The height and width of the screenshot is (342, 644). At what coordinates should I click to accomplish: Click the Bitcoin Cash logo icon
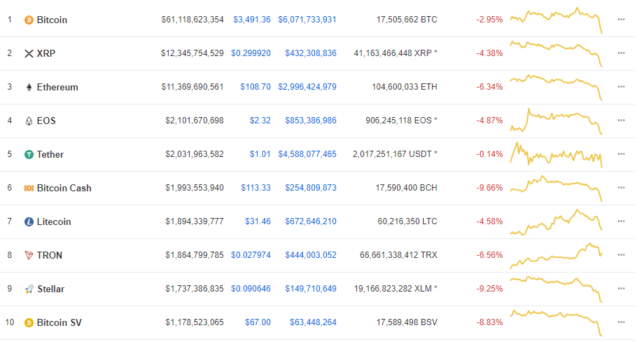pos(29,188)
